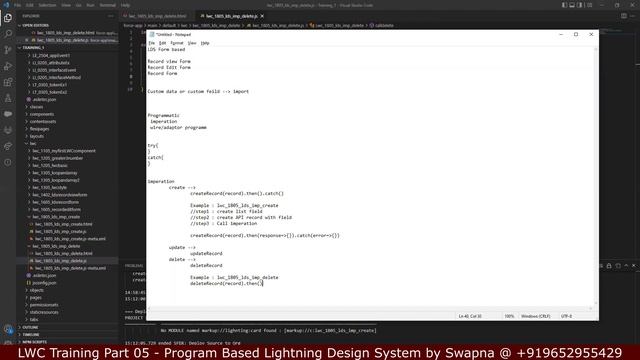The image size is (640, 360).
Task: Expand the components folder
Action: pyautogui.click(x=42, y=114)
